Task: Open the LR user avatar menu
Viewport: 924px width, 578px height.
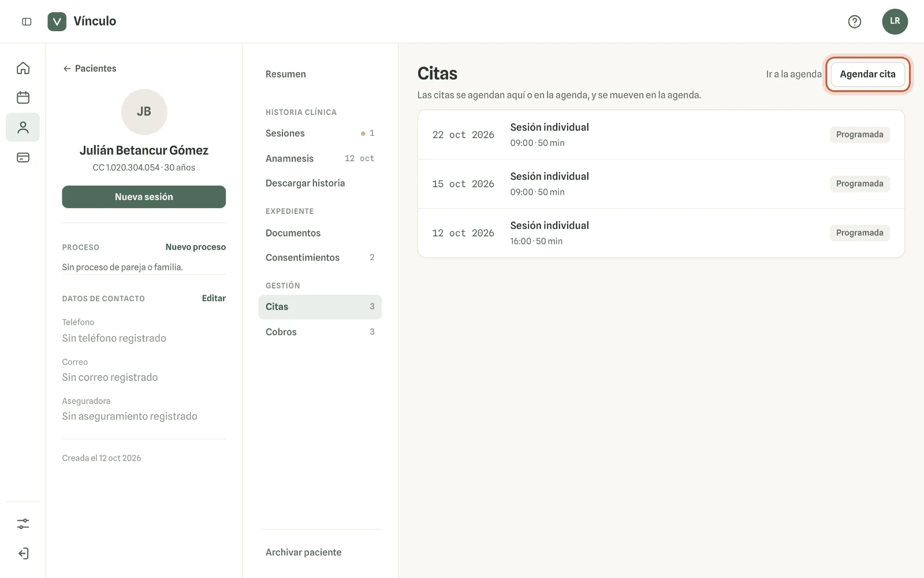Action: [895, 21]
